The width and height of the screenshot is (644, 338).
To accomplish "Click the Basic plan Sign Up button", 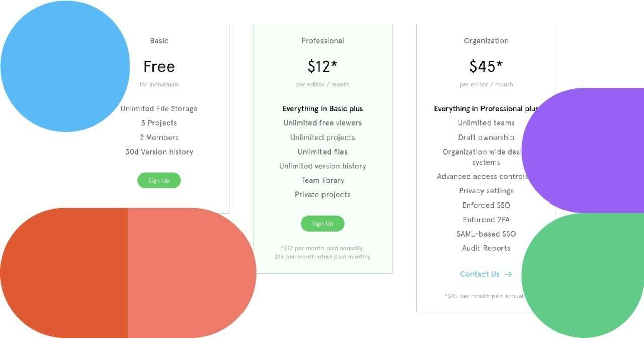I will (x=159, y=180).
